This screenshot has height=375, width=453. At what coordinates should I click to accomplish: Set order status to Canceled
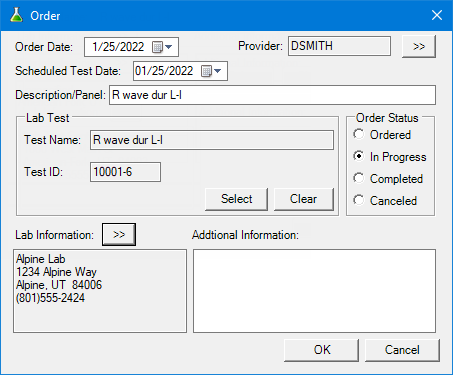[359, 200]
